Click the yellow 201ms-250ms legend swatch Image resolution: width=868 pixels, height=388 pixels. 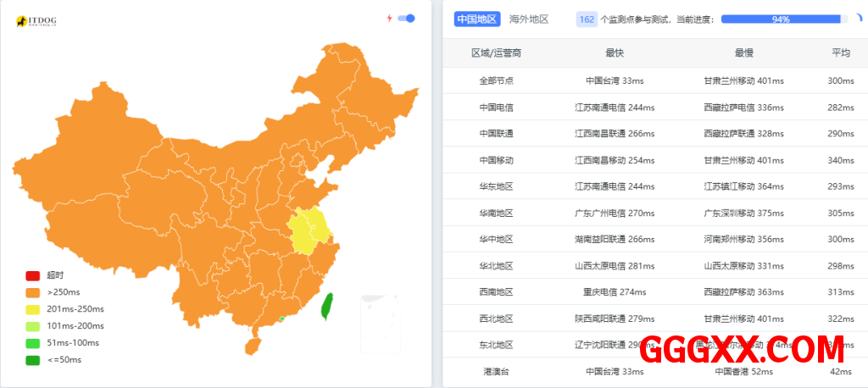(33, 309)
